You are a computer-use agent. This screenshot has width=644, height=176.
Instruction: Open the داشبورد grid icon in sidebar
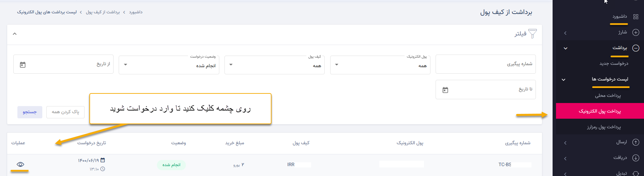pos(636,17)
